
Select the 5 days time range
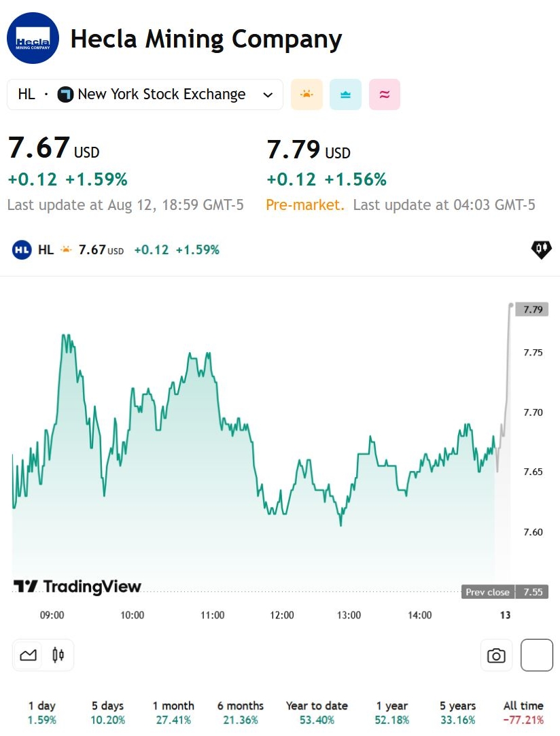108,712
